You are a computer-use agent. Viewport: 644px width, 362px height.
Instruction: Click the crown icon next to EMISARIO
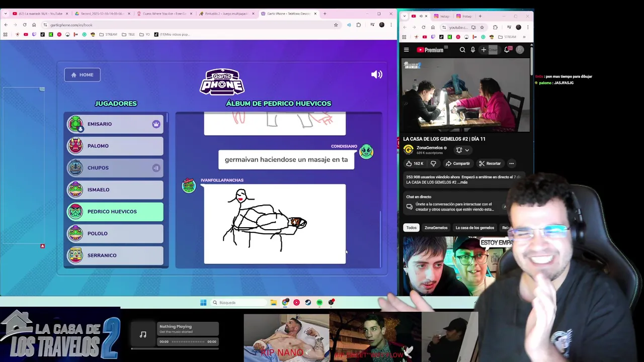coord(156,124)
